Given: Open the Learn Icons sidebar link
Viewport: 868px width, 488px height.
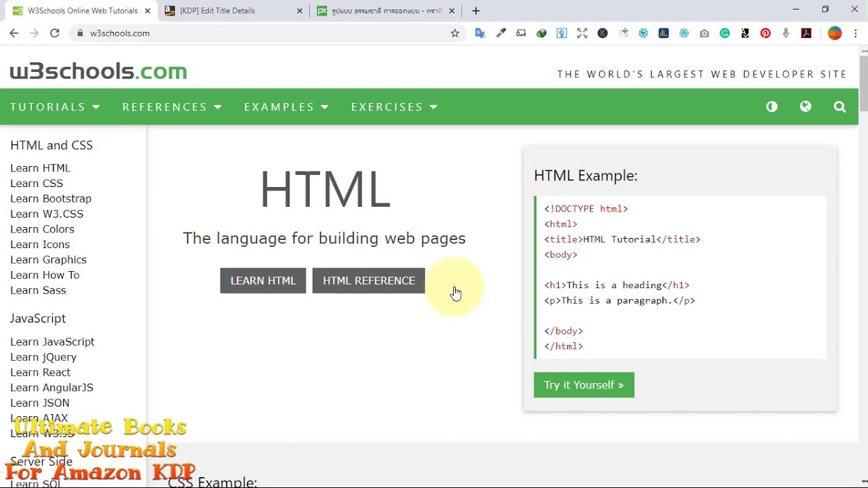Looking at the screenshot, I should (40, 244).
